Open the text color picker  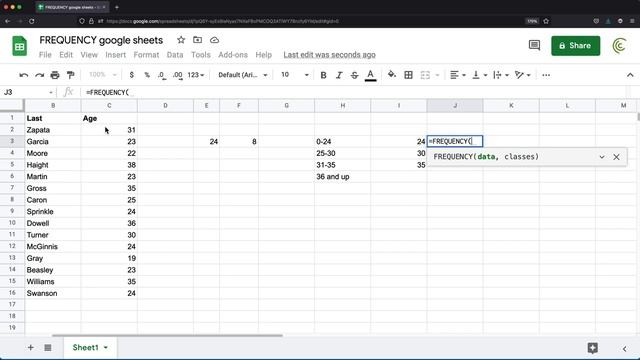point(370,75)
